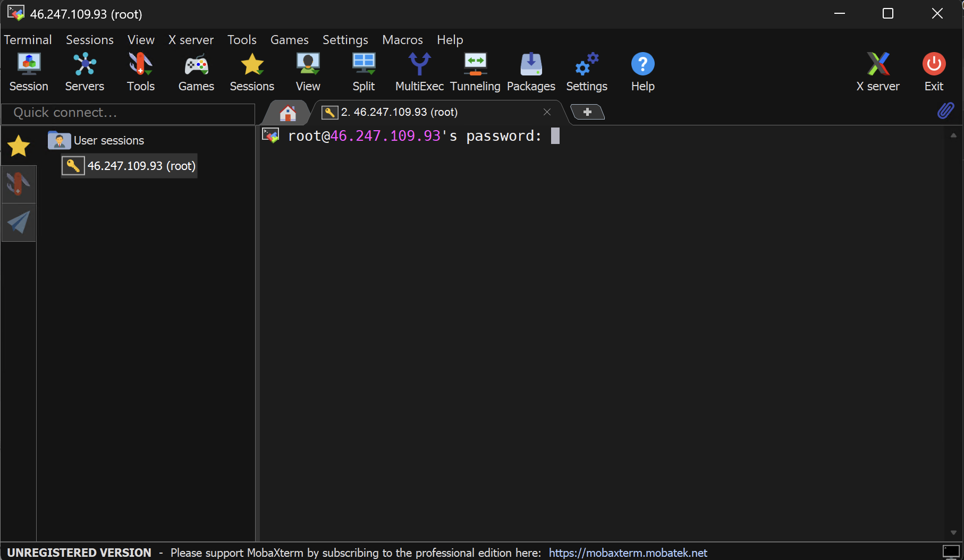Select the Macros paper plane sidebar tab
Viewport: 964px width, 560px height.
pyautogui.click(x=19, y=222)
